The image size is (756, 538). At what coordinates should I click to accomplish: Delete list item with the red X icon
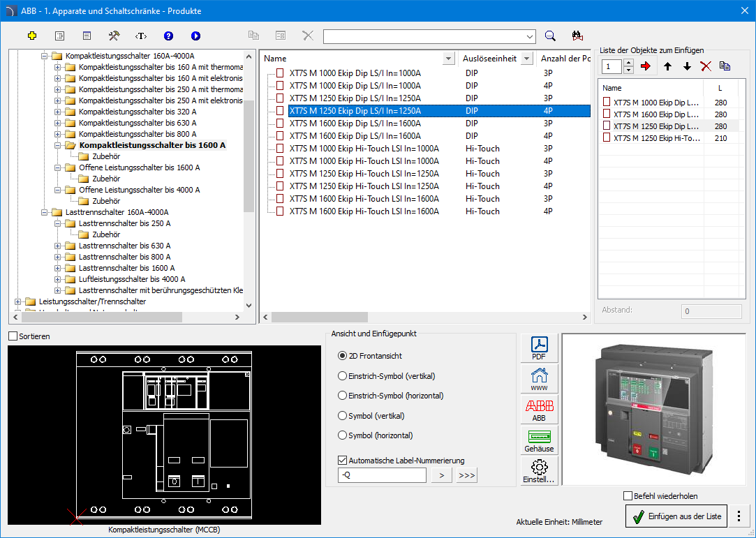click(x=706, y=66)
